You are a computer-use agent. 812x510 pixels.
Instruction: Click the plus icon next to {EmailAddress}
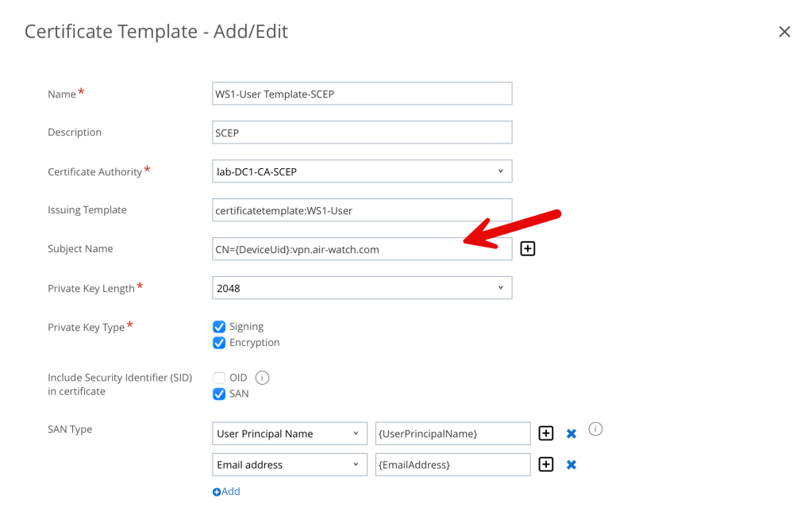point(546,465)
